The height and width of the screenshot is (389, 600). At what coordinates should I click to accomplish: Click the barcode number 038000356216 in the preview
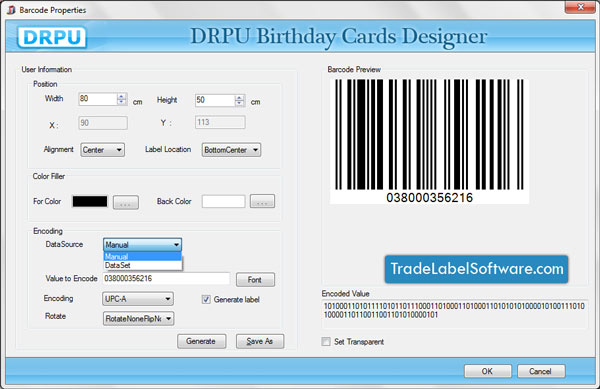429,198
